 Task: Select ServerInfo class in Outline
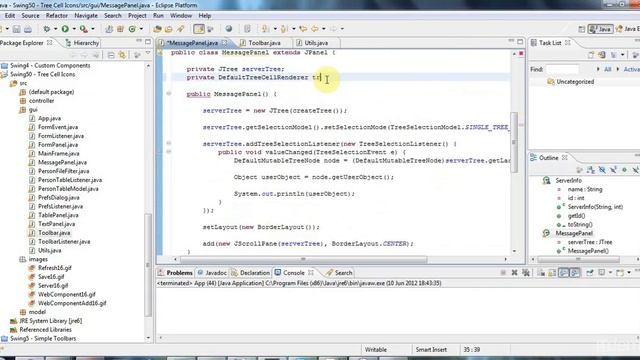tap(569, 180)
